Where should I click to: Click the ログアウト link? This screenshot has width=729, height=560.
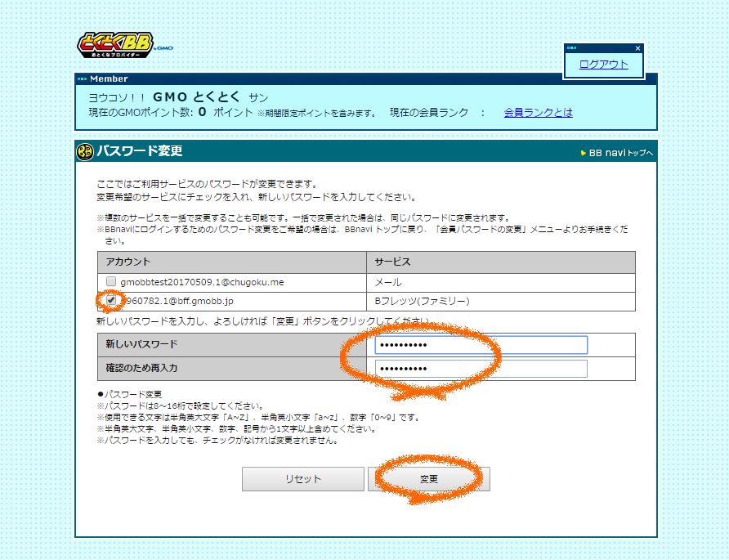click(603, 65)
